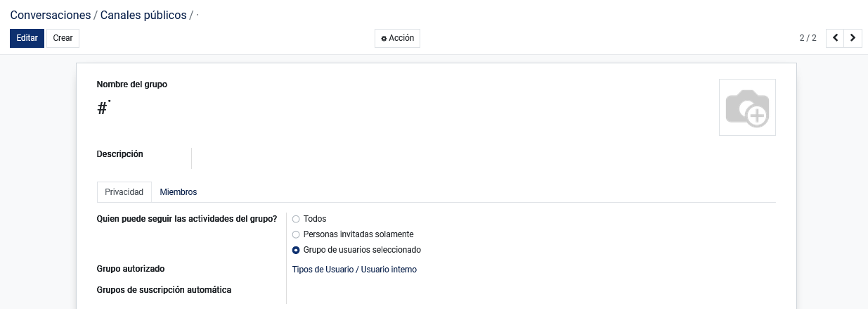
Task: Open Tipos de Usuario / Usuario interno link
Action: (x=354, y=270)
